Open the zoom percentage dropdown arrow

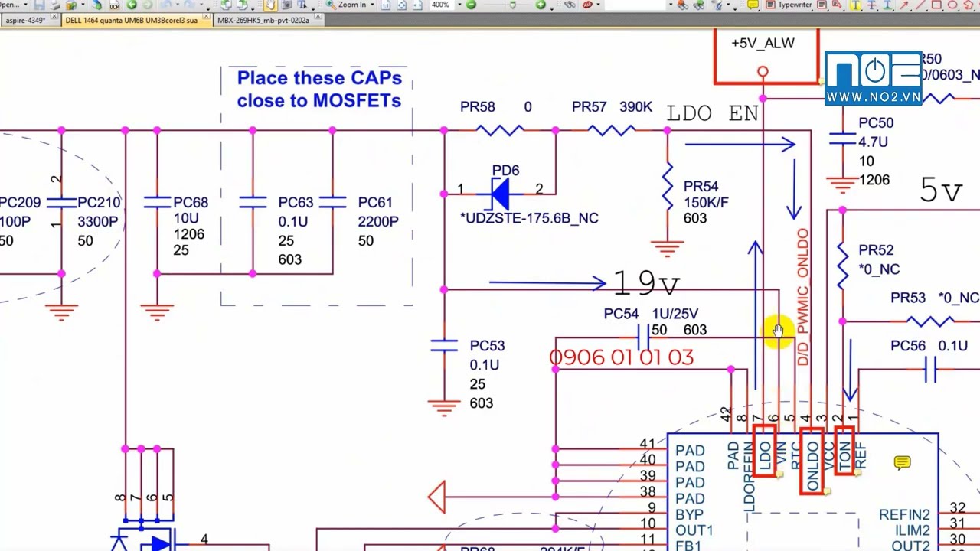[x=459, y=5]
